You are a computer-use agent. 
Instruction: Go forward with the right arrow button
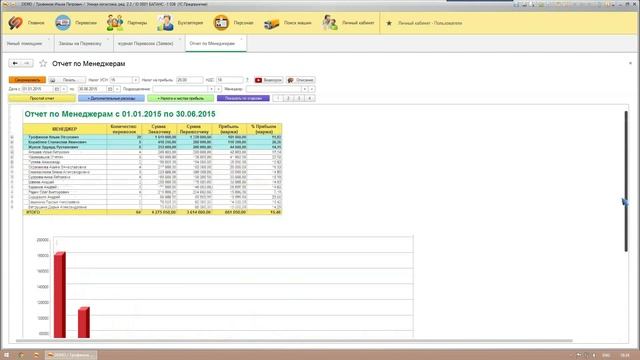point(27,63)
